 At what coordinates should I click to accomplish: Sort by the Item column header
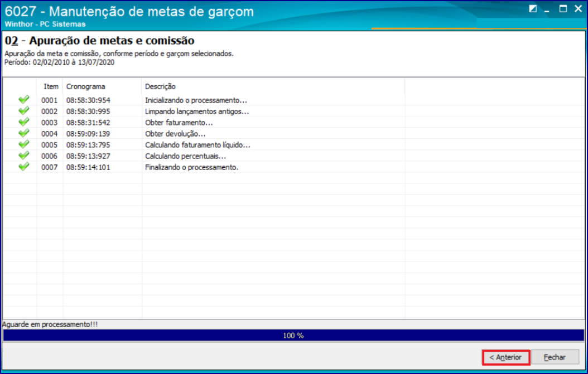click(50, 86)
